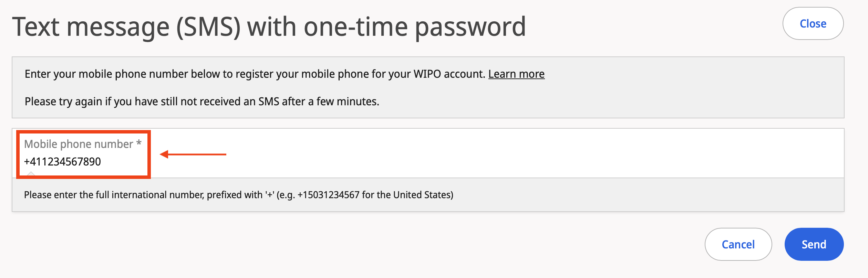The height and width of the screenshot is (278, 868).
Task: Click the example number +15031234567
Action: click(x=329, y=195)
